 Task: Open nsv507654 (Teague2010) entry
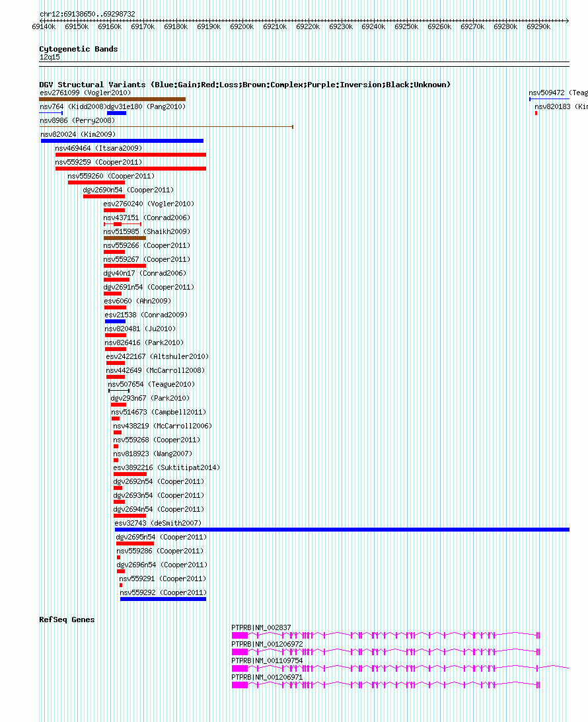coord(151,383)
